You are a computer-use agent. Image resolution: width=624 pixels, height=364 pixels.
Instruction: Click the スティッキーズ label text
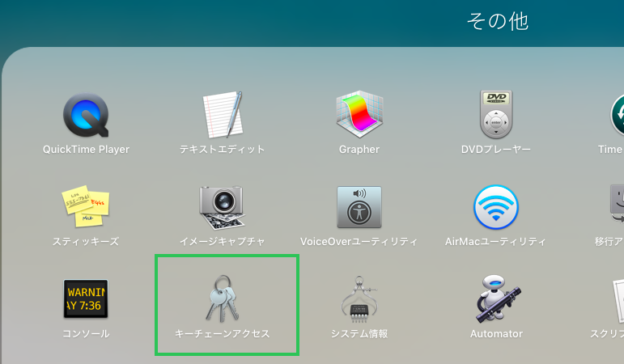tap(86, 242)
